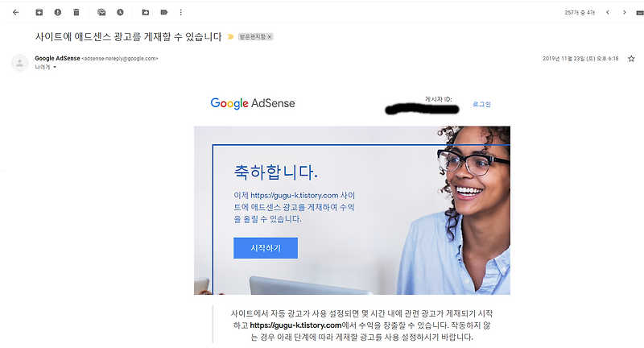Toggle the yellow importance marker beside the subject
The height and width of the screenshot is (348, 644).
[x=230, y=36]
